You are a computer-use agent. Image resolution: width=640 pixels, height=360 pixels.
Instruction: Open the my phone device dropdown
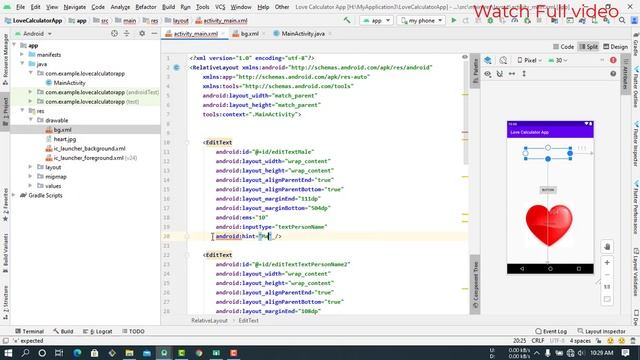pyautogui.click(x=421, y=20)
